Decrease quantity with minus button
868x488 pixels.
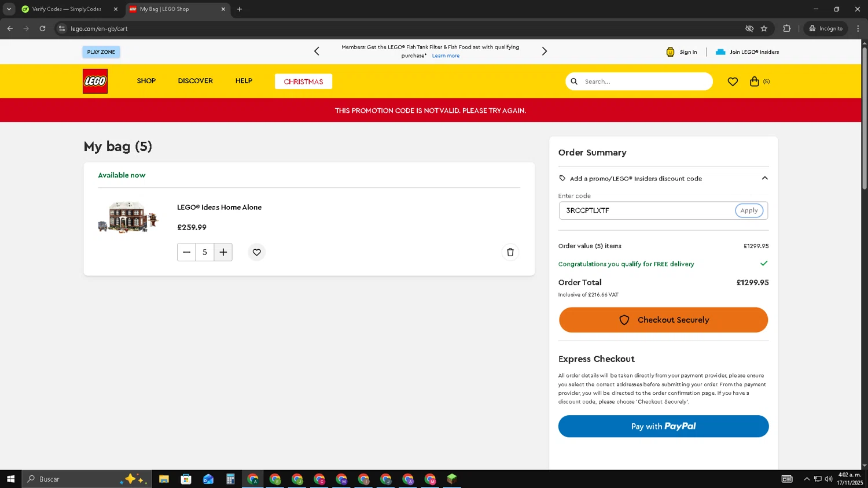tap(186, 252)
